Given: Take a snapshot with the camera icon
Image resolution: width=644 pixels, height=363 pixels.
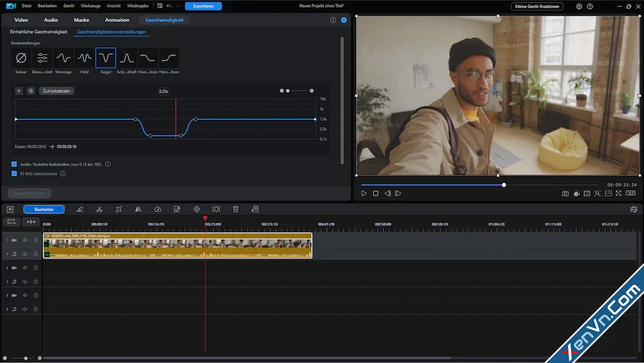Looking at the screenshot, I should pyautogui.click(x=565, y=194).
